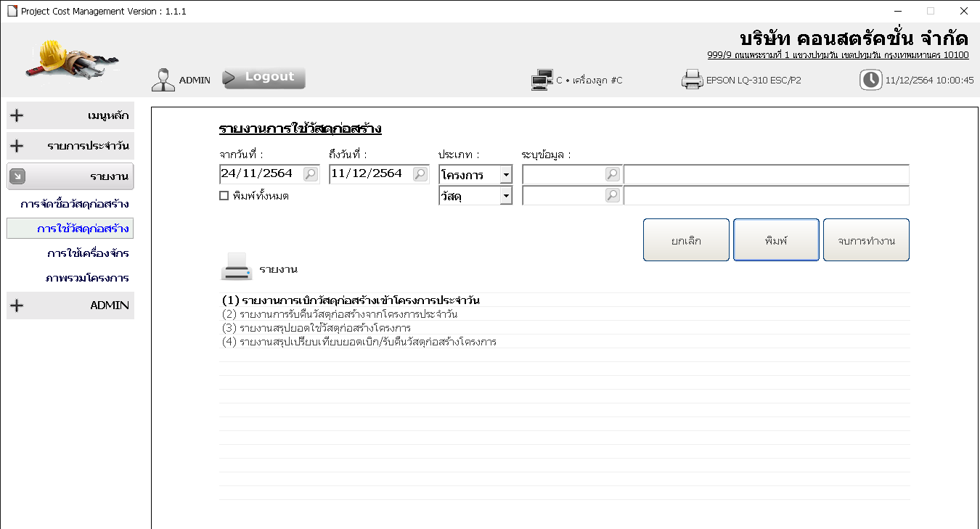Enable the พิมพ์ทั้งหมด checkbox
The image size is (980, 529).
pyautogui.click(x=224, y=196)
